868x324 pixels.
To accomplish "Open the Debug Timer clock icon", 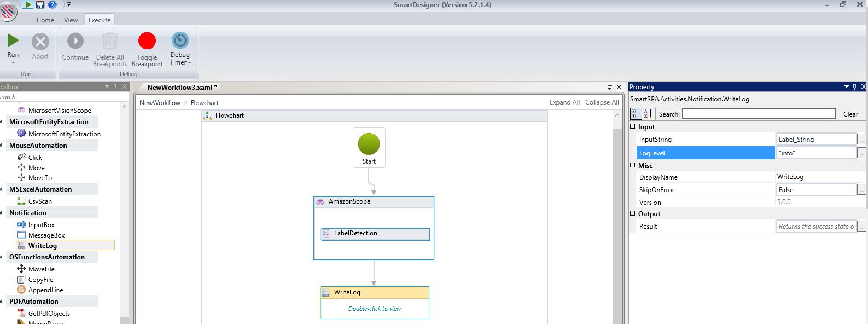I will [180, 40].
